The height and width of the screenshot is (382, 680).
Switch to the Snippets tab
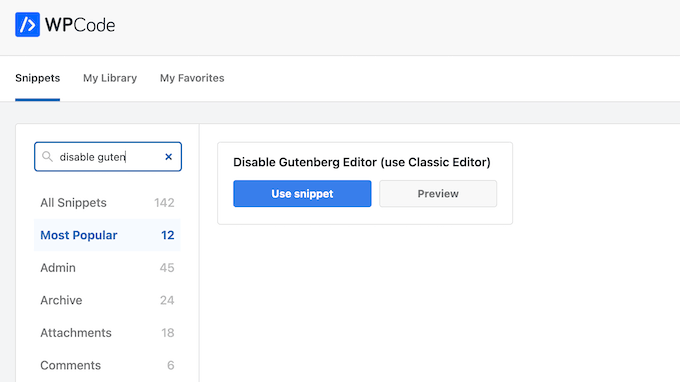click(x=38, y=78)
